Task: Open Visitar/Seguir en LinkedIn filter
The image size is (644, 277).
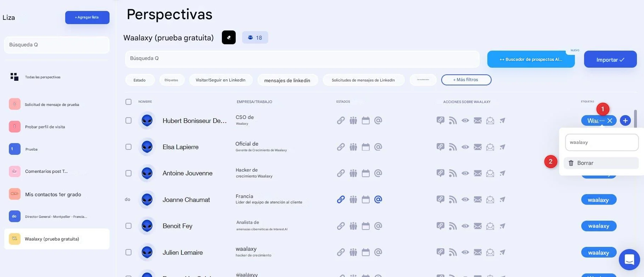Action: [221, 80]
